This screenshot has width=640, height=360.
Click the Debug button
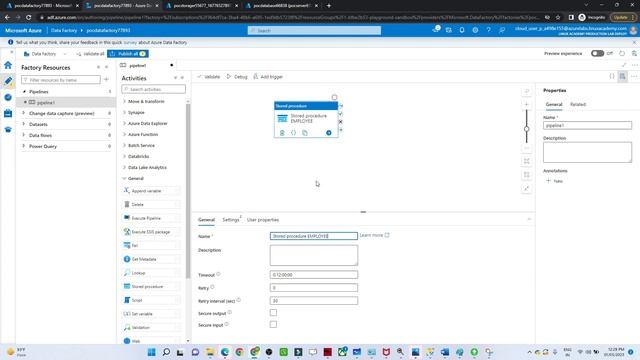(x=237, y=77)
